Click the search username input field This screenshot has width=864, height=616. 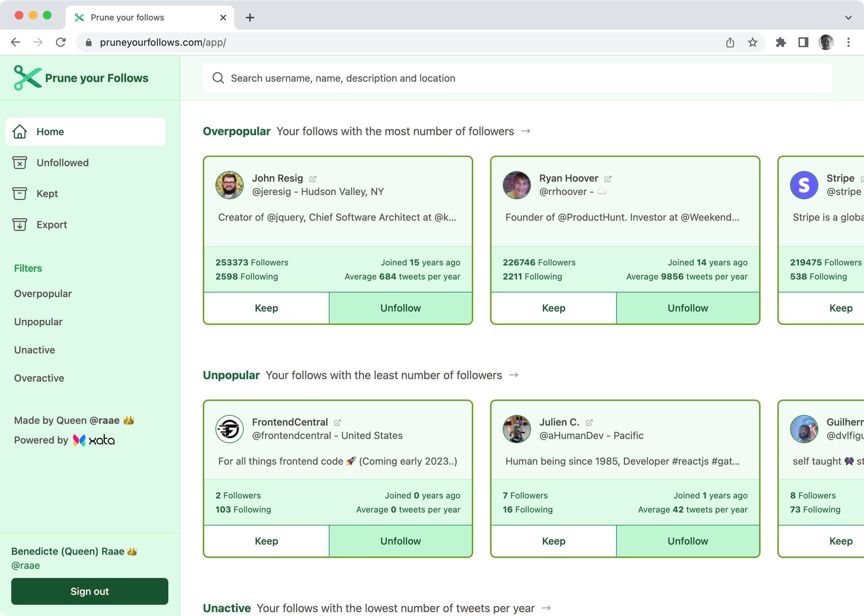click(x=517, y=78)
